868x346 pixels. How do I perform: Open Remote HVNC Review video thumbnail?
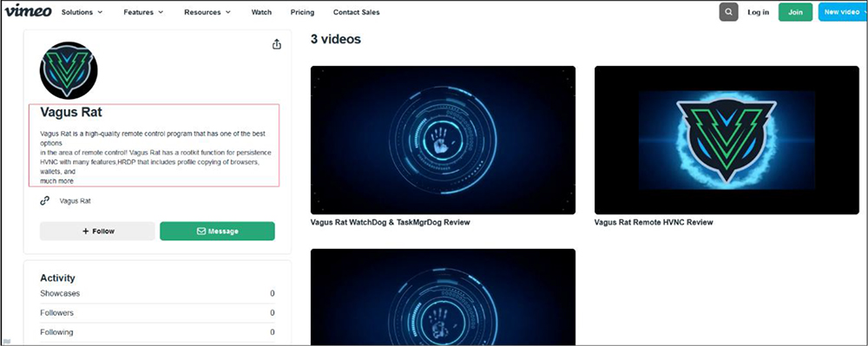coord(727,140)
